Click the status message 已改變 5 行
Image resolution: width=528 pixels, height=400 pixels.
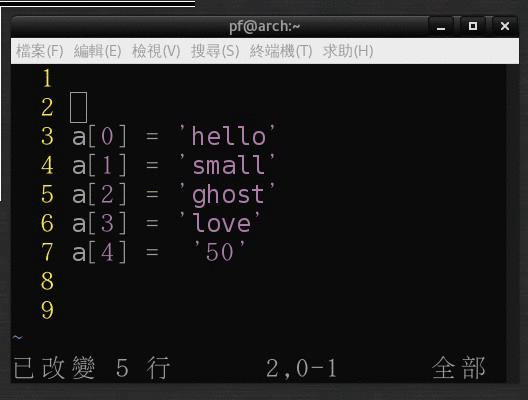[x=92, y=368]
